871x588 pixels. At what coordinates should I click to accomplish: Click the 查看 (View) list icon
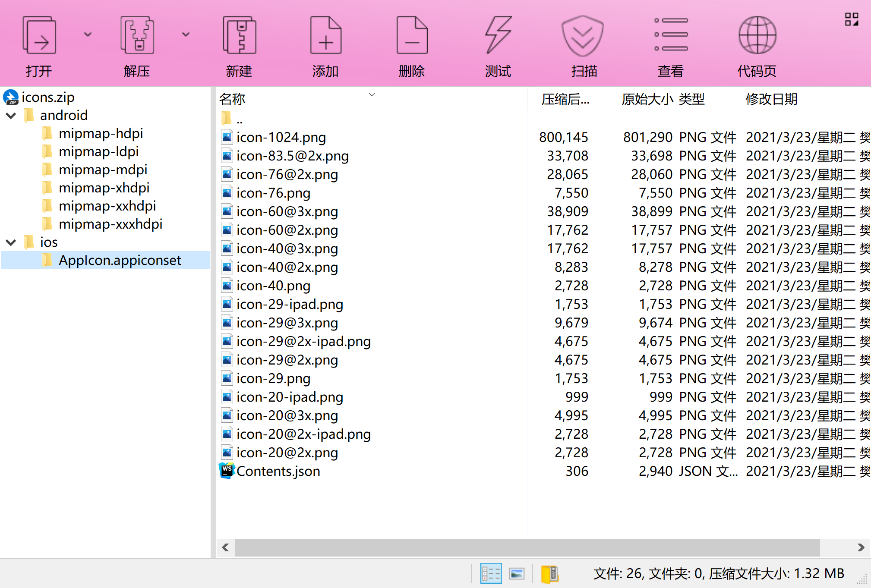click(671, 36)
